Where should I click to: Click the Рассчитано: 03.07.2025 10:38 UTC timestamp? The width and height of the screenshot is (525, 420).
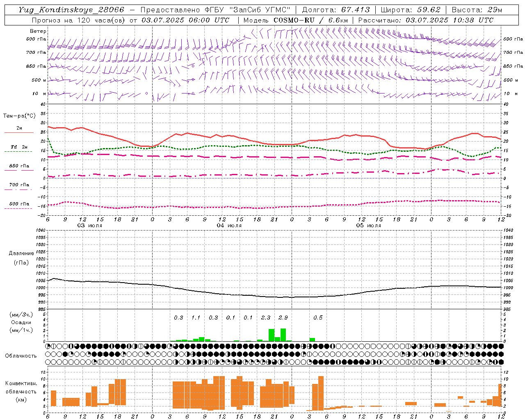point(426,20)
